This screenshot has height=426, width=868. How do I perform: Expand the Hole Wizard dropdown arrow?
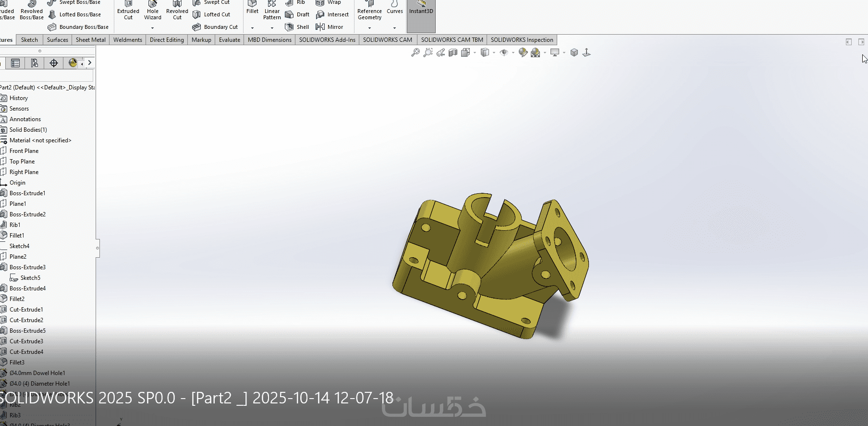153,28
